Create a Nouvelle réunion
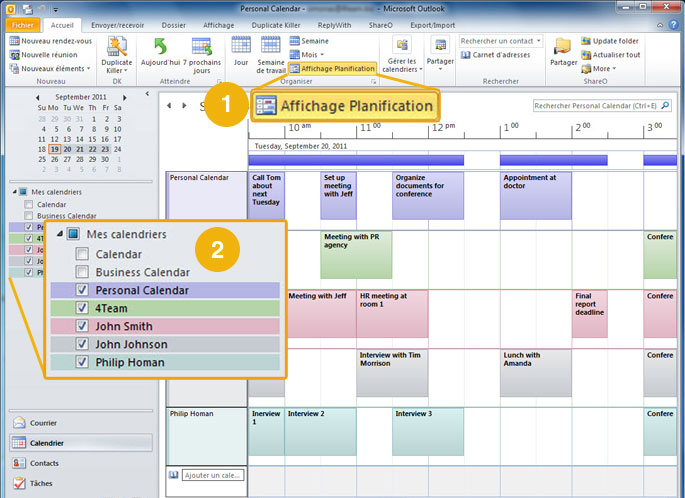This screenshot has height=498, width=685. [x=43, y=55]
